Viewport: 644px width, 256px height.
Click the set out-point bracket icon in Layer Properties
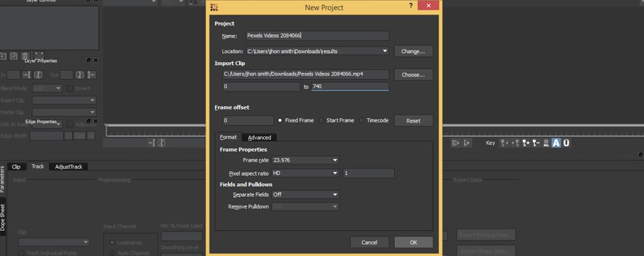click(92, 75)
